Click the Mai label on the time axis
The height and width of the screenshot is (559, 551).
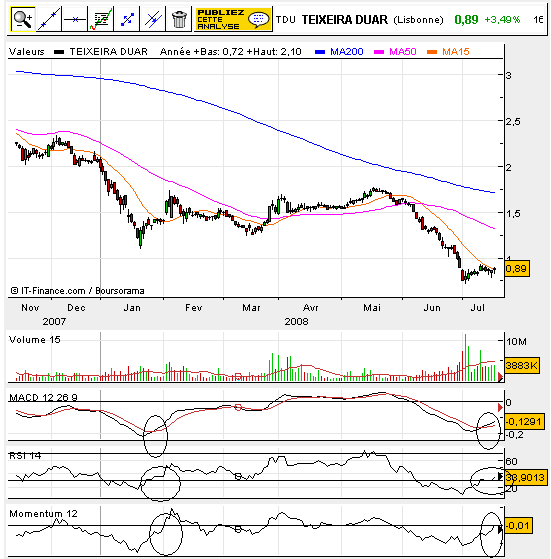coord(372,308)
